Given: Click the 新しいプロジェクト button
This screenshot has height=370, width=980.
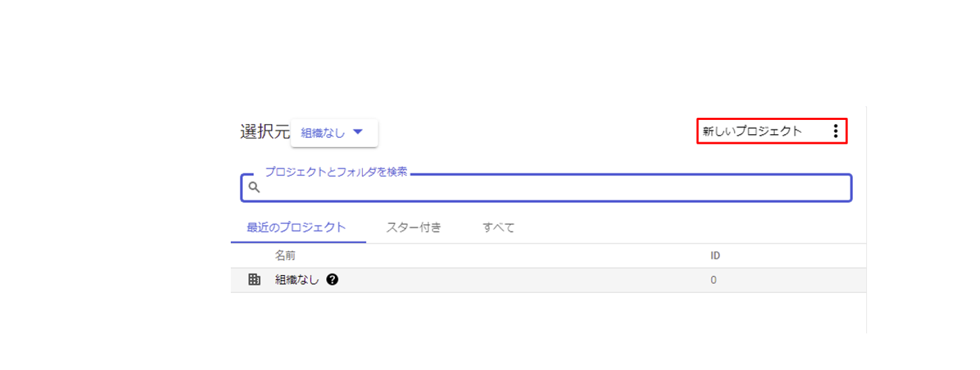Looking at the screenshot, I should (752, 131).
